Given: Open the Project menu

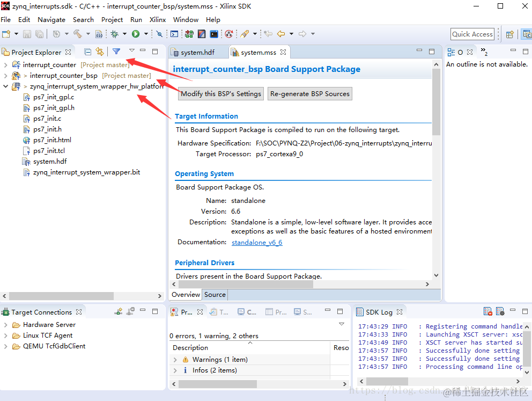Looking at the screenshot, I should [x=112, y=20].
